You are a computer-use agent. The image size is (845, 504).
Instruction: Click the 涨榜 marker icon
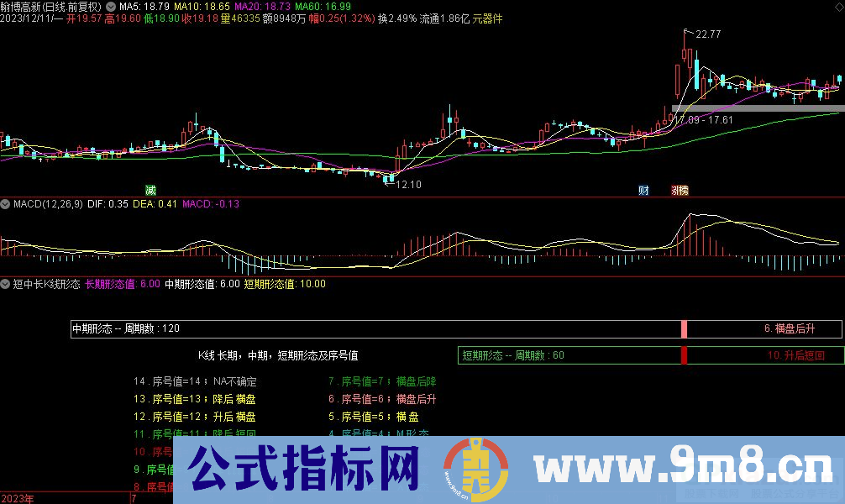[x=680, y=191]
